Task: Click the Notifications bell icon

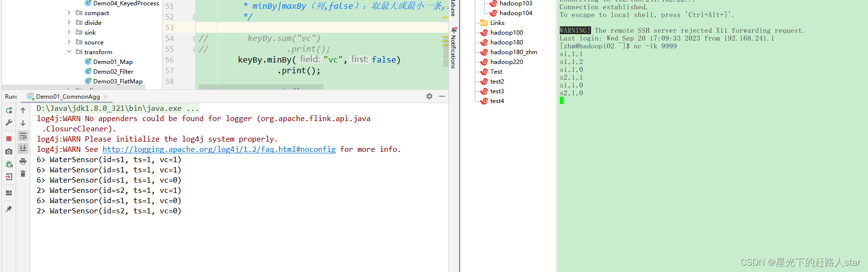Action: pyautogui.click(x=453, y=30)
